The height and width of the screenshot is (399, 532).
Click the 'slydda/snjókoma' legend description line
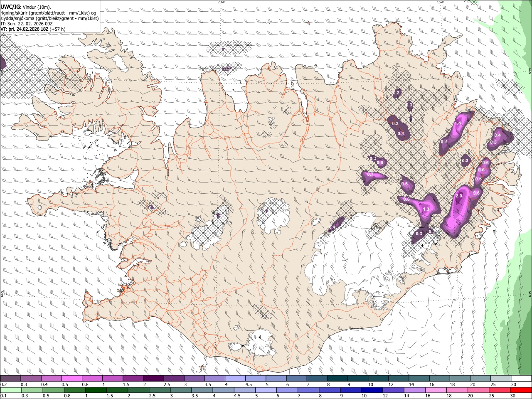coord(49,18)
